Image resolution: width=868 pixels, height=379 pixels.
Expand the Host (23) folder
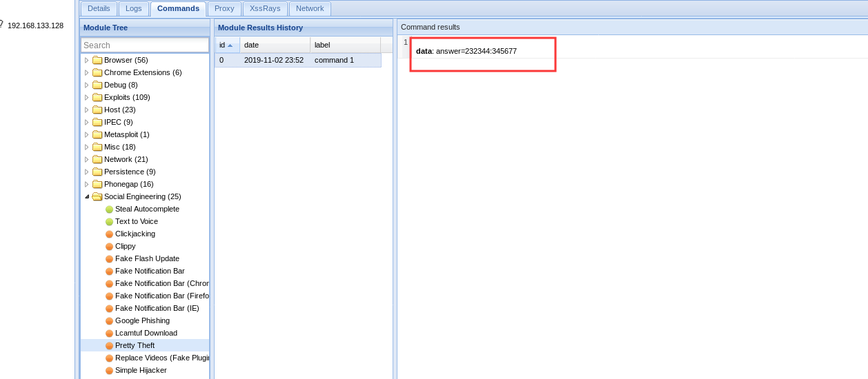point(87,110)
